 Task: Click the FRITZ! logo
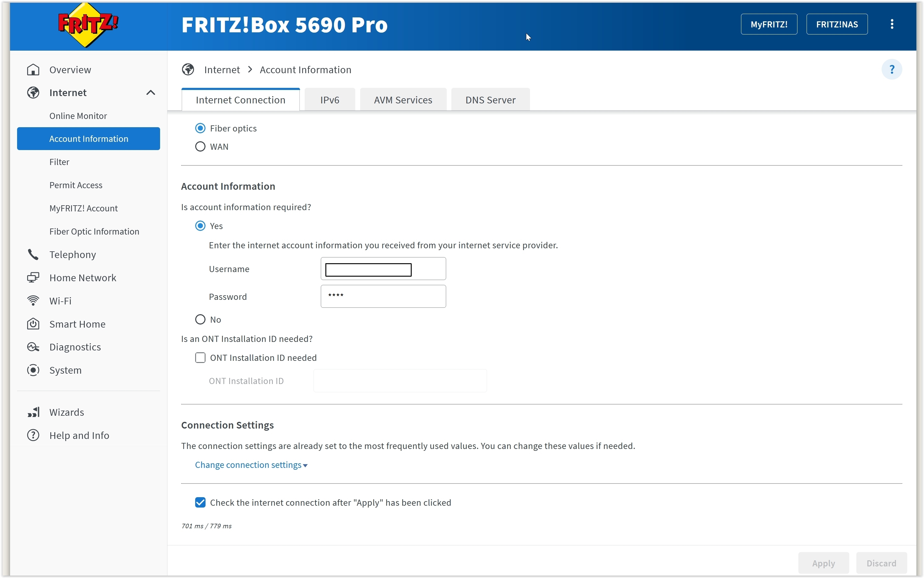coord(88,25)
